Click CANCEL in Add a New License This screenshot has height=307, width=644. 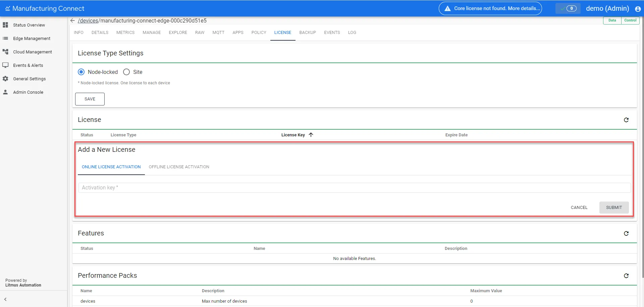coord(579,208)
